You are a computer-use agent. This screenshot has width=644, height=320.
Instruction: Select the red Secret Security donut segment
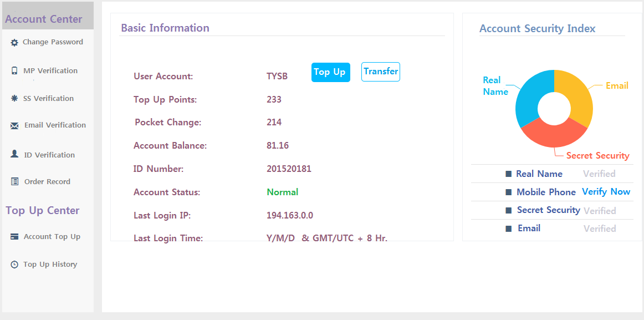click(554, 135)
